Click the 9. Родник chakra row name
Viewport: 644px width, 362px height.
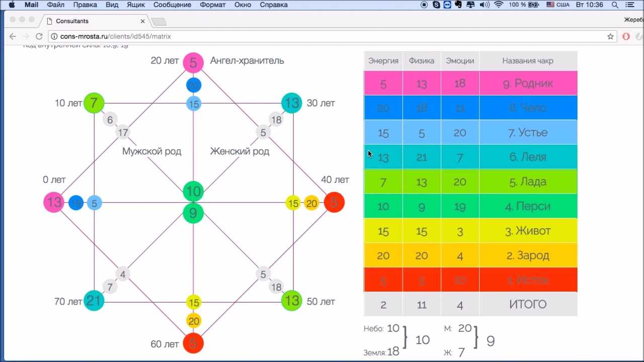(x=528, y=83)
